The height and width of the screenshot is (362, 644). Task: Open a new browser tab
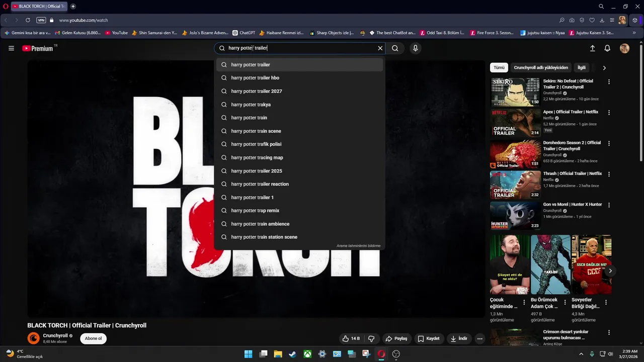[73, 7]
